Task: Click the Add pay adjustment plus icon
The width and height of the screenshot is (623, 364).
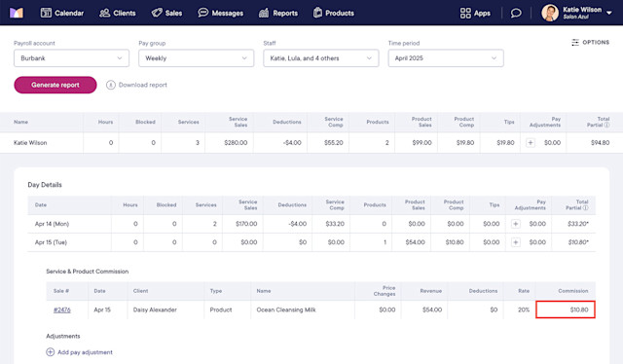Action: pyautogui.click(x=50, y=352)
